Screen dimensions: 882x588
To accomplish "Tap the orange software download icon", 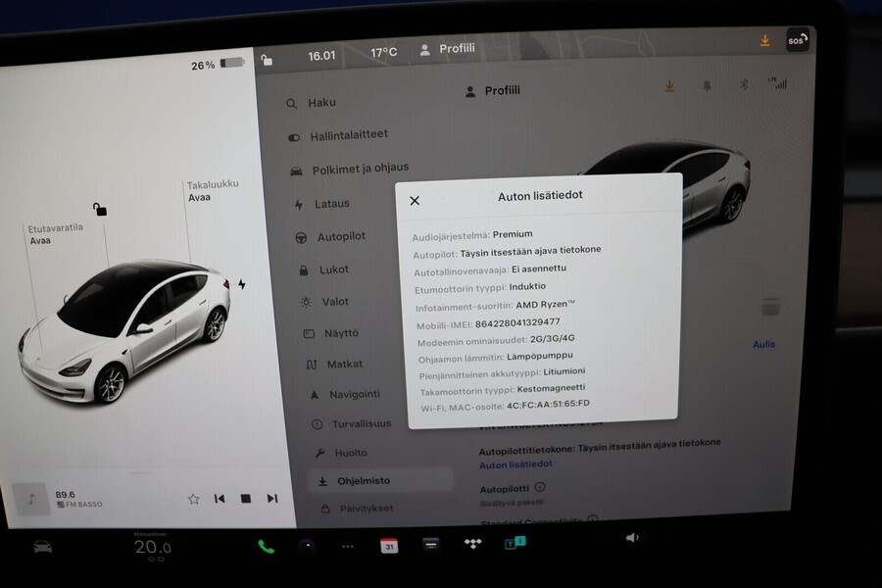I will point(669,85).
